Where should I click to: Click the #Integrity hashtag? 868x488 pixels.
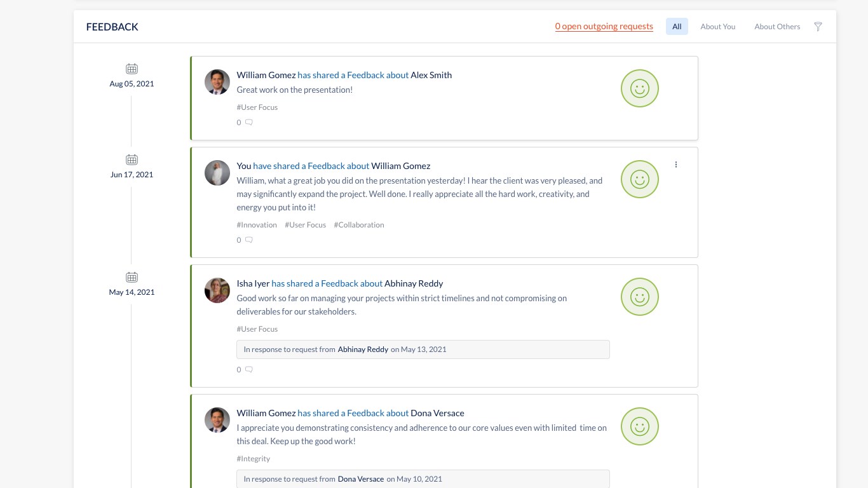click(254, 459)
